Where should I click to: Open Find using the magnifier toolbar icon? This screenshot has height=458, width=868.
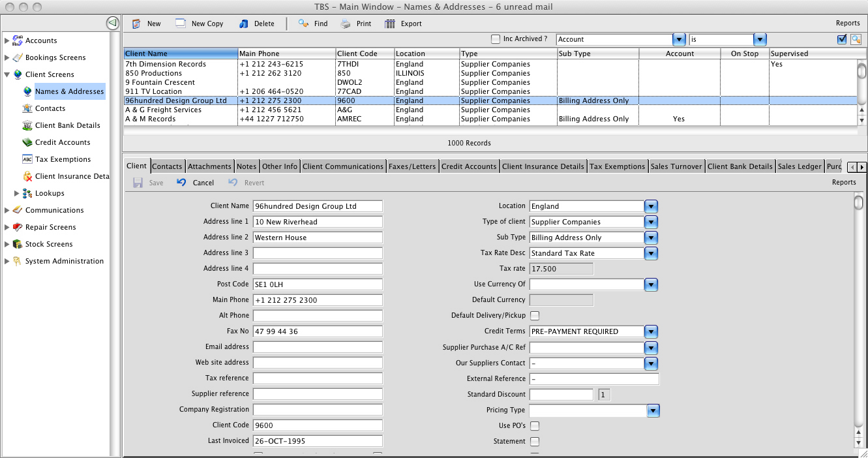point(303,23)
